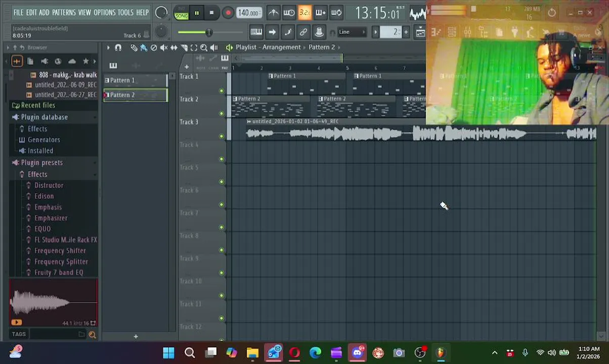Open the Windows Start button
The image size is (609, 364).
tap(168, 353)
